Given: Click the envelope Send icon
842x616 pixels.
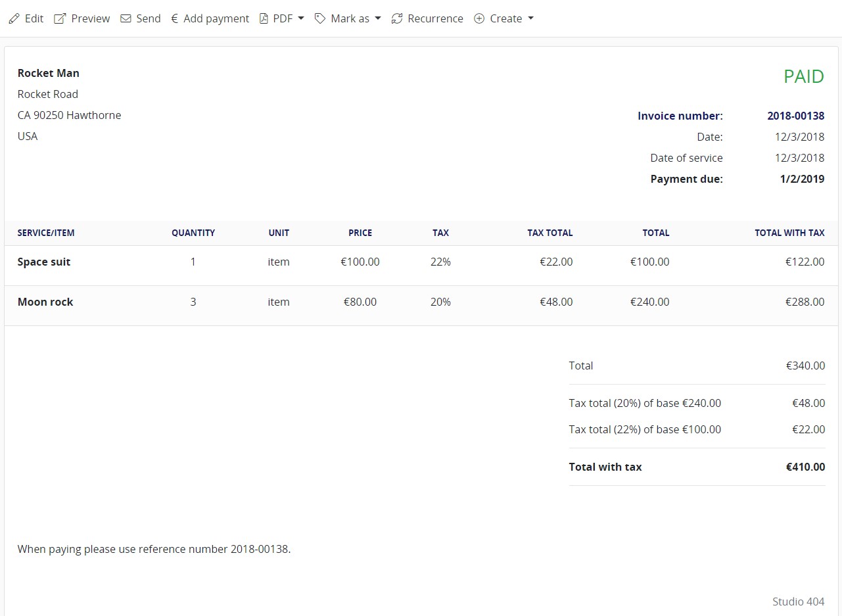Looking at the screenshot, I should coord(126,18).
